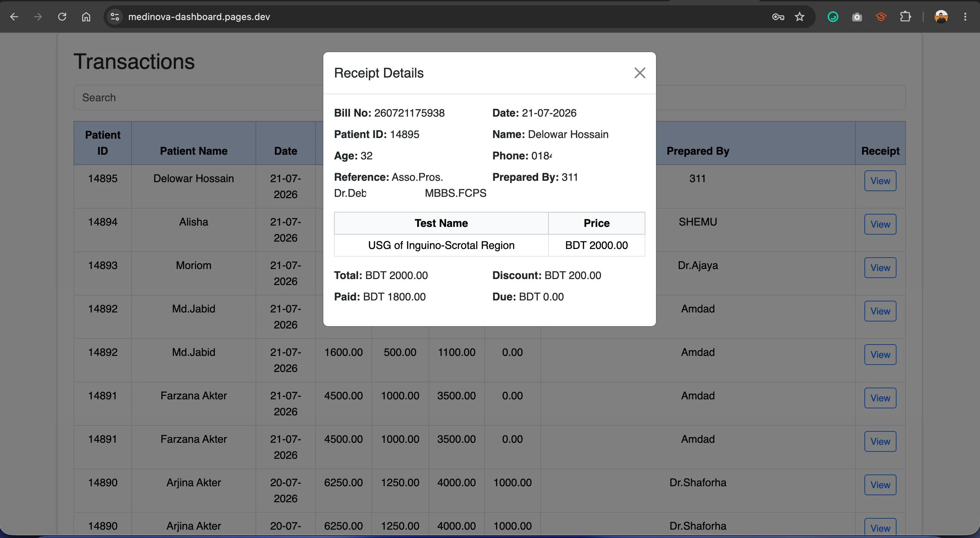Image resolution: width=980 pixels, height=538 pixels.
Task: Open the Extensions puzzle menu
Action: coord(906,17)
